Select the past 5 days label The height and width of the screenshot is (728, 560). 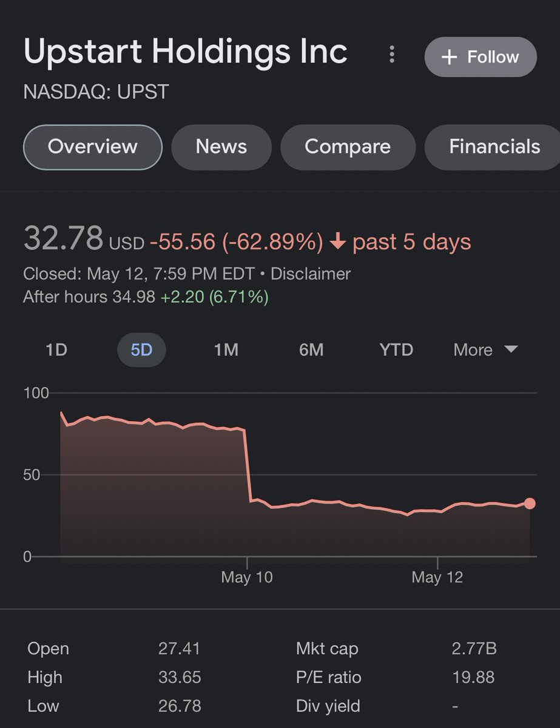click(x=412, y=242)
